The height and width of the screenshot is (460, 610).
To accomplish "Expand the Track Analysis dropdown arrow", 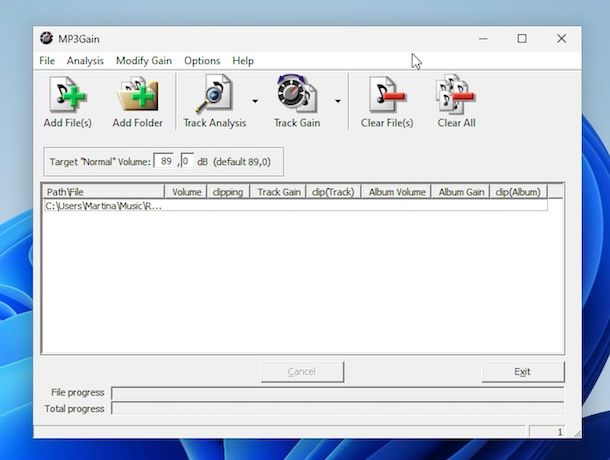I will pos(255,101).
